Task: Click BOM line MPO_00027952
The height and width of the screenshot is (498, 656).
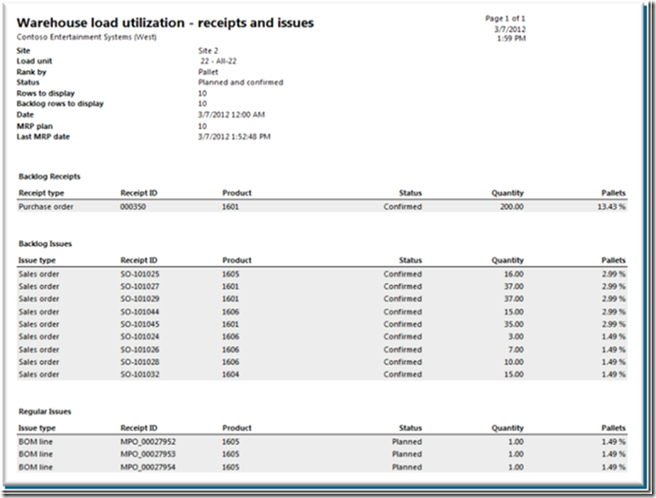Action: (x=147, y=441)
